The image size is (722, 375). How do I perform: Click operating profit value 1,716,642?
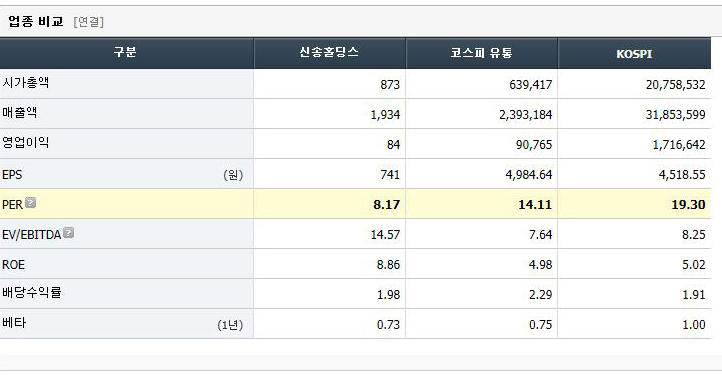[679, 145]
